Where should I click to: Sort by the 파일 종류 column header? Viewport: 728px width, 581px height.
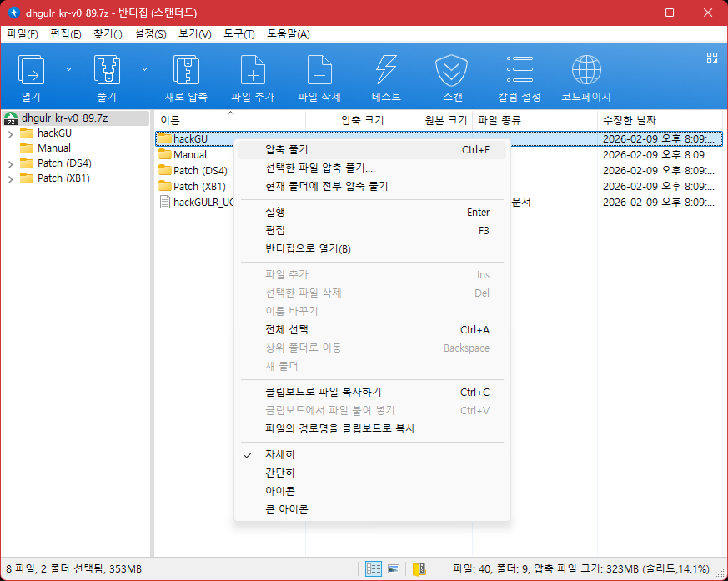(535, 120)
